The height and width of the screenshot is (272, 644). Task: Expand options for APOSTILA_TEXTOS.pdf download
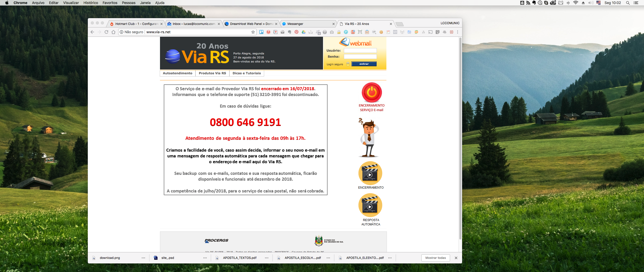267,258
